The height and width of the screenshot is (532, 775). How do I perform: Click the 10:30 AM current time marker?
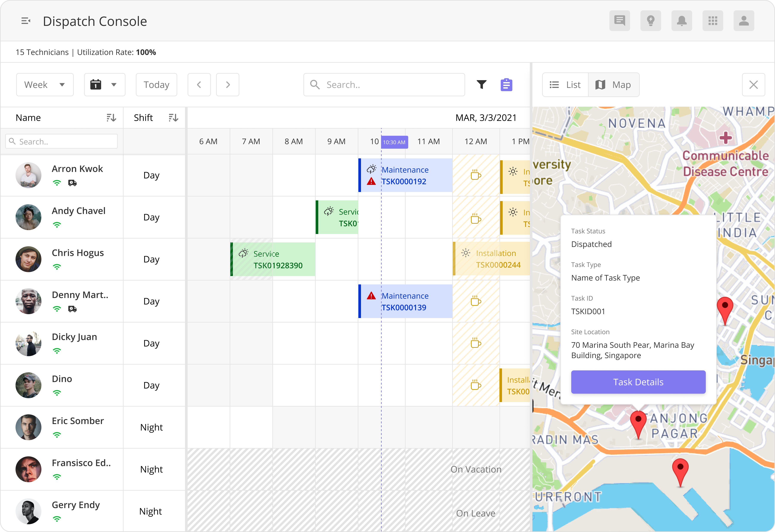click(394, 142)
